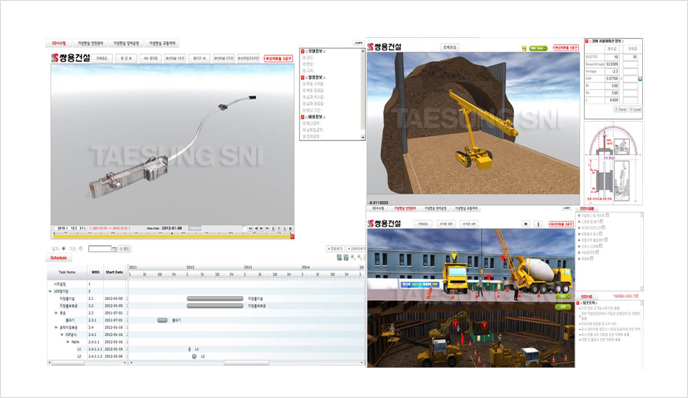
Task: Click the red icon in parameter panel header
Action: point(587,41)
